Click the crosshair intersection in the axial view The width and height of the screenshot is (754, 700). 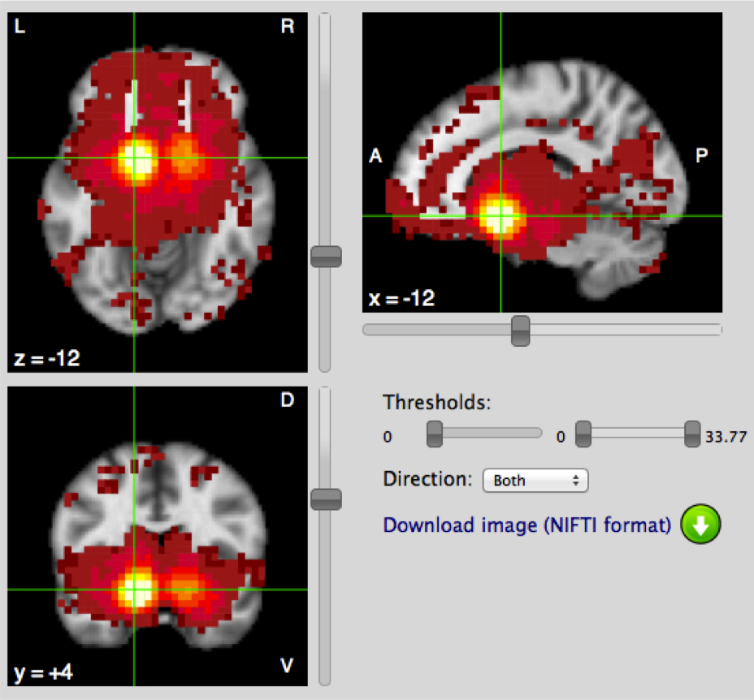(x=134, y=158)
